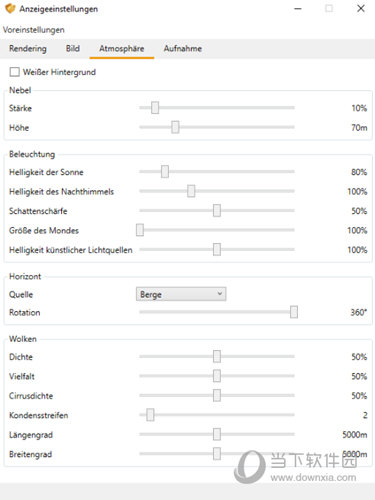The height and width of the screenshot is (500, 375).
Task: Click the Größe des Mondes slider thumb
Action: click(140, 230)
